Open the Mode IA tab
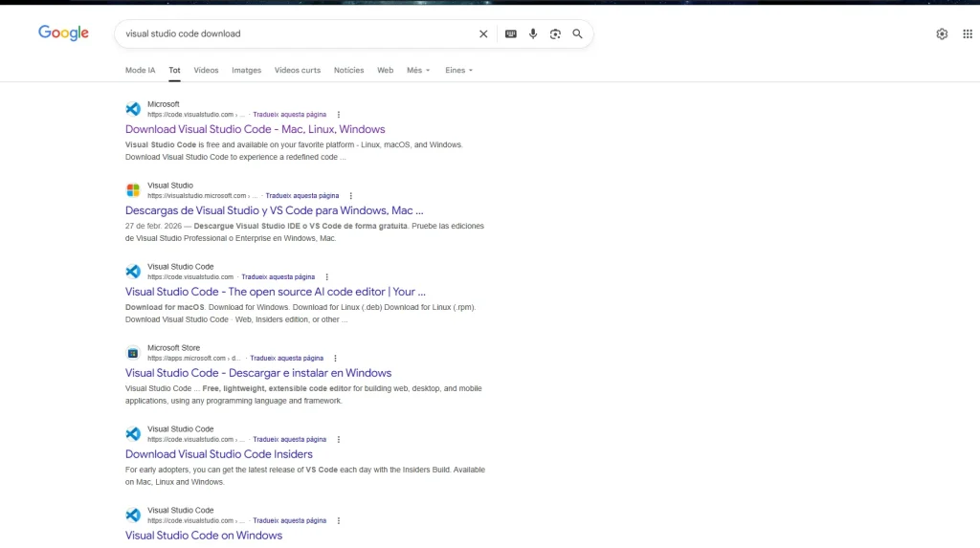 pos(140,70)
